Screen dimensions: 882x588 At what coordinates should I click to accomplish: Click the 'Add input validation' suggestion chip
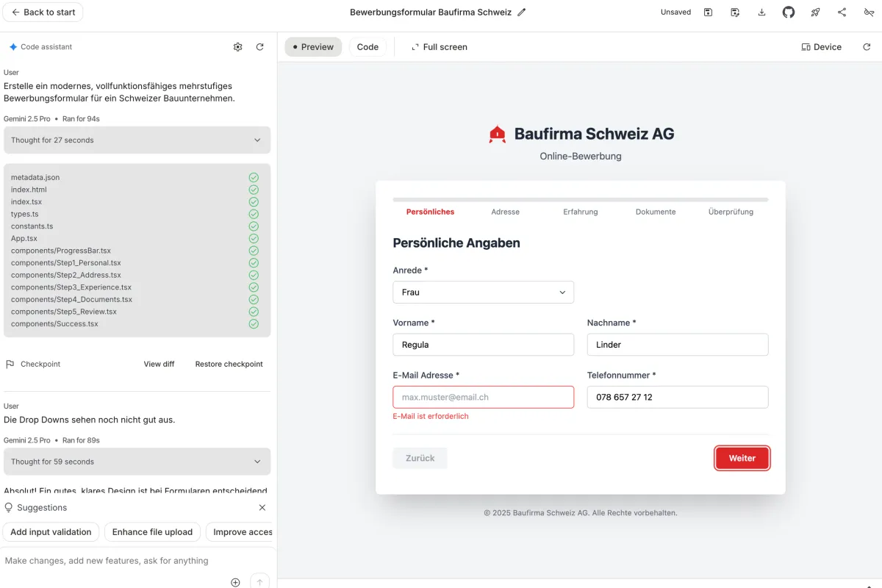click(51, 531)
